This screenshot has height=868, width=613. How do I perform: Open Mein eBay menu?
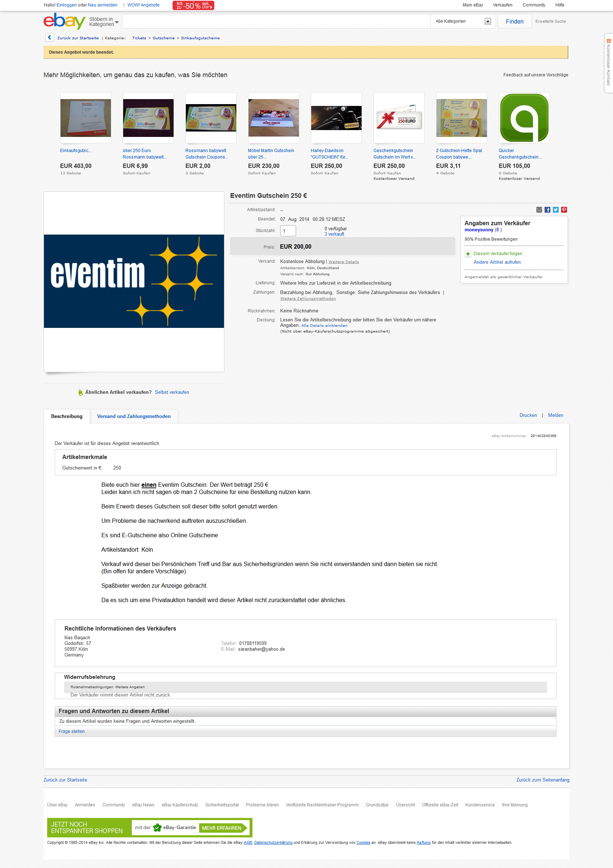coord(473,5)
